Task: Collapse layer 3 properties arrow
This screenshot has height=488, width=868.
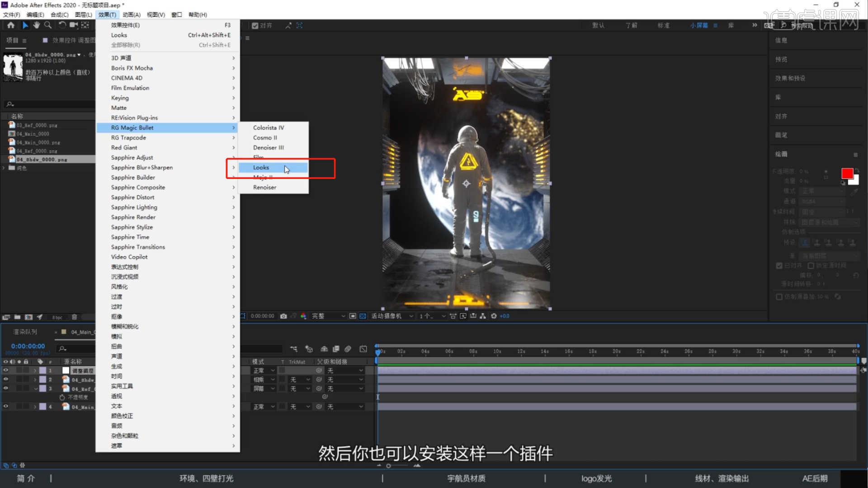Action: click(x=35, y=389)
